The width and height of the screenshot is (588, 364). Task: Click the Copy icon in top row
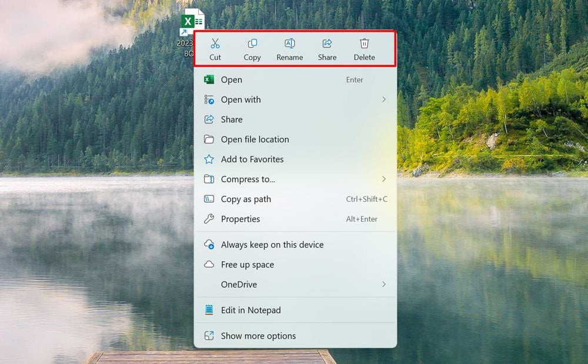(x=252, y=44)
